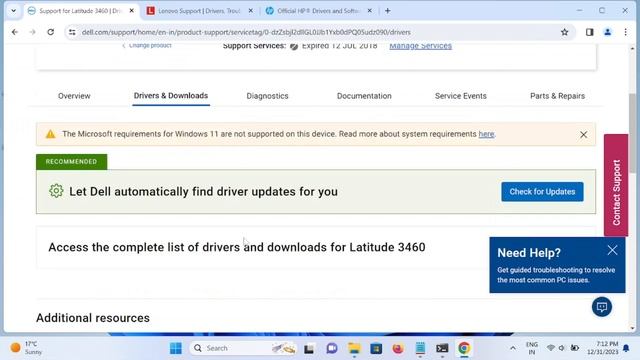Screen dimensions: 640x360
Task: Switch to Lenovo Support tab
Action: click(199, 11)
